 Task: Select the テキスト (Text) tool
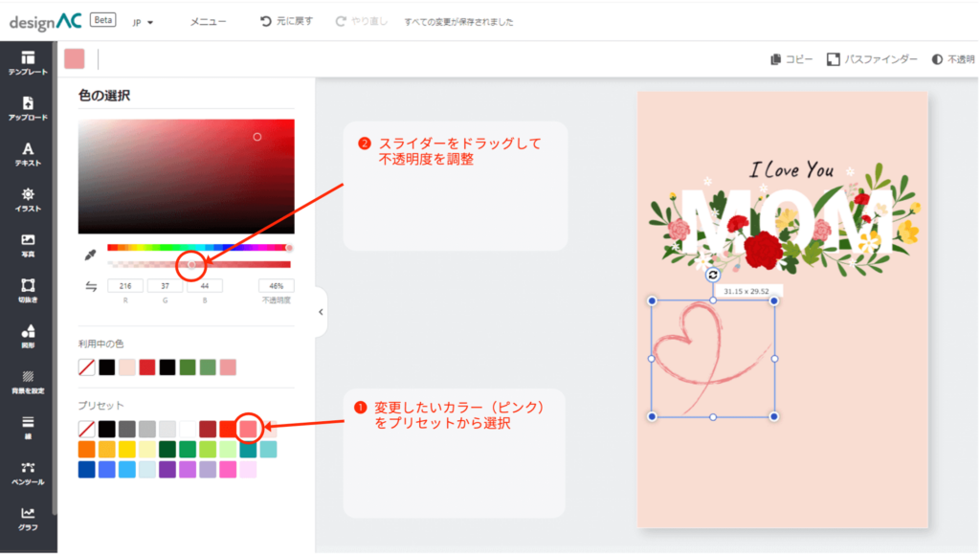[28, 154]
